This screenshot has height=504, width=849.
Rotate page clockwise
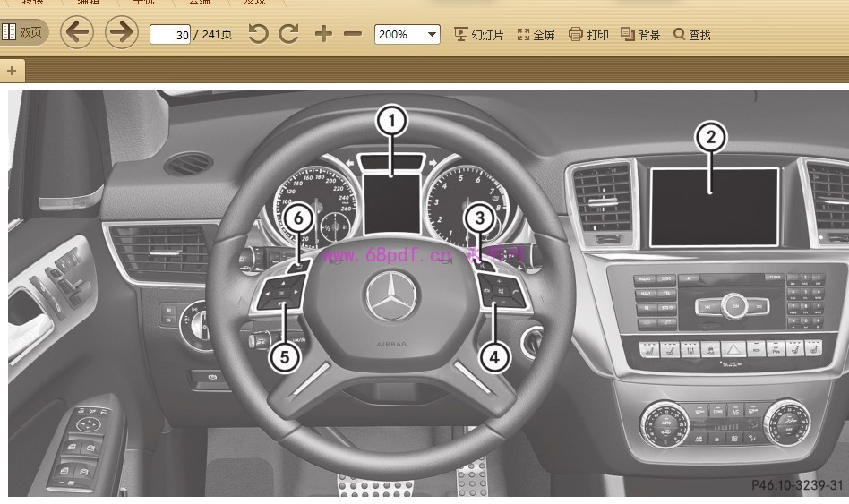tap(288, 34)
